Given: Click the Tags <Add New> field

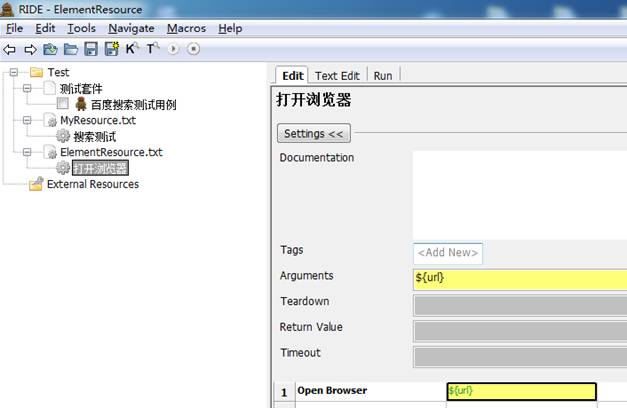Looking at the screenshot, I should tap(448, 253).
